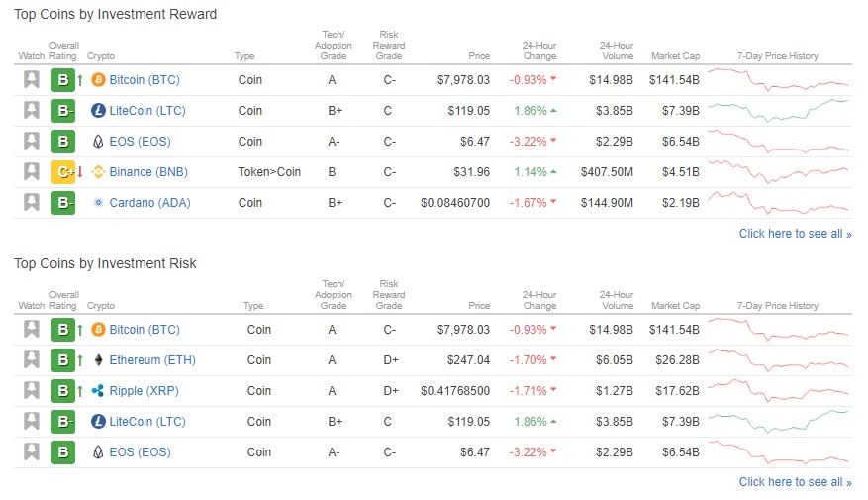Click Bitcoin price $7,978.03 in Reward table
868x500 pixels.
click(x=463, y=80)
